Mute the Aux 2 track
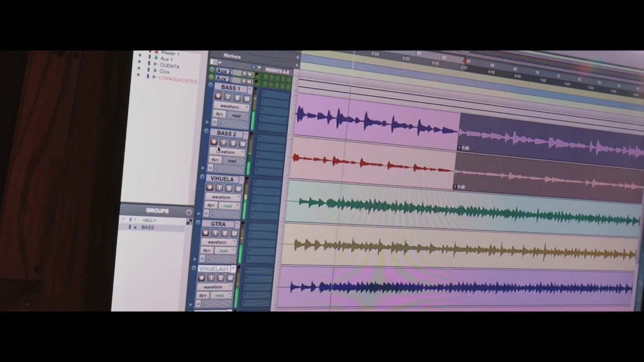This screenshot has height=362, width=644. (x=250, y=74)
